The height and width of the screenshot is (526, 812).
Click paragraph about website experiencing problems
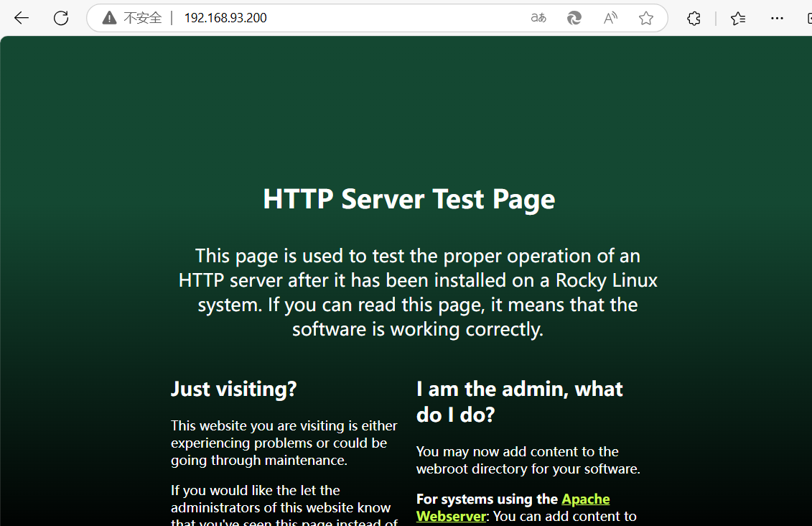tap(284, 443)
